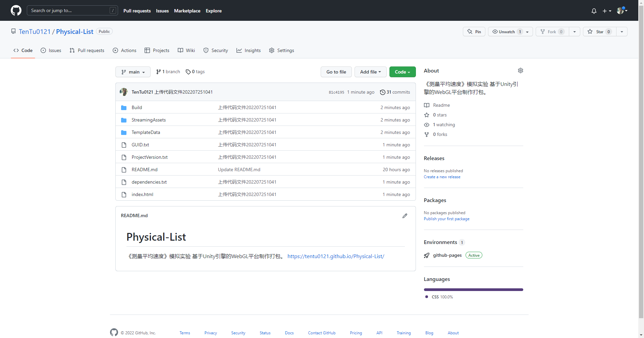The image size is (644, 338).
Task: Click the languages CSS progress bar
Action: [473, 290]
